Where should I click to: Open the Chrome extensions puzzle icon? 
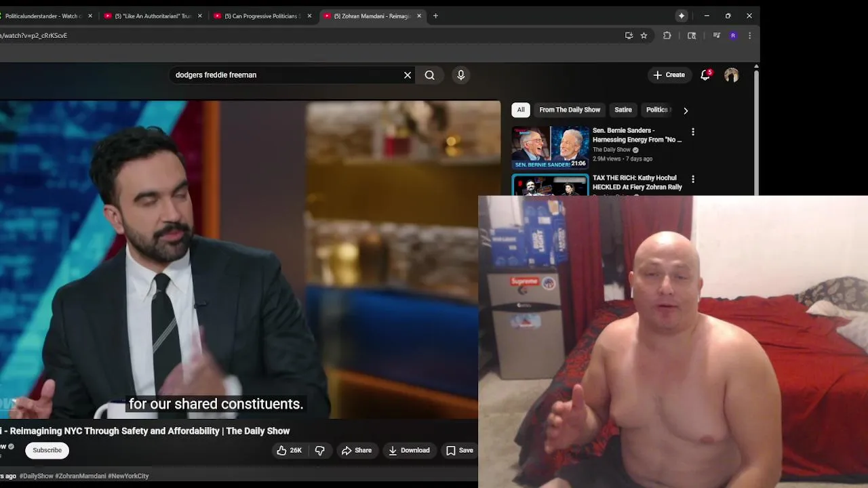click(667, 35)
